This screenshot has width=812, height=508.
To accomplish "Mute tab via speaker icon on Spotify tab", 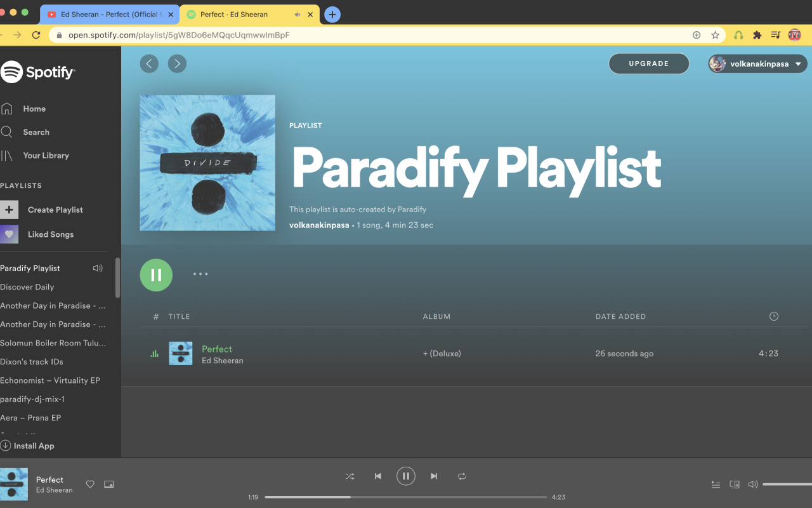I will coord(298,14).
